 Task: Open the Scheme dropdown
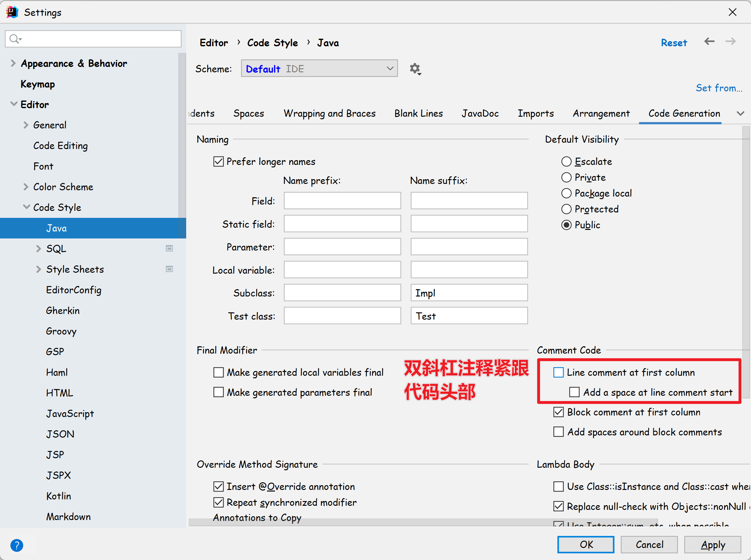[319, 69]
